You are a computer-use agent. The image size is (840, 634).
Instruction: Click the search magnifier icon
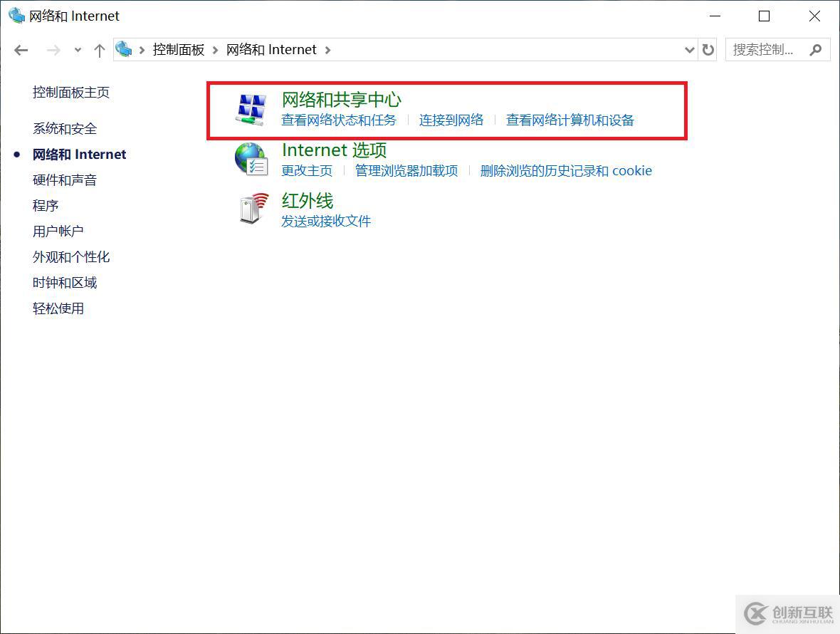pos(816,50)
